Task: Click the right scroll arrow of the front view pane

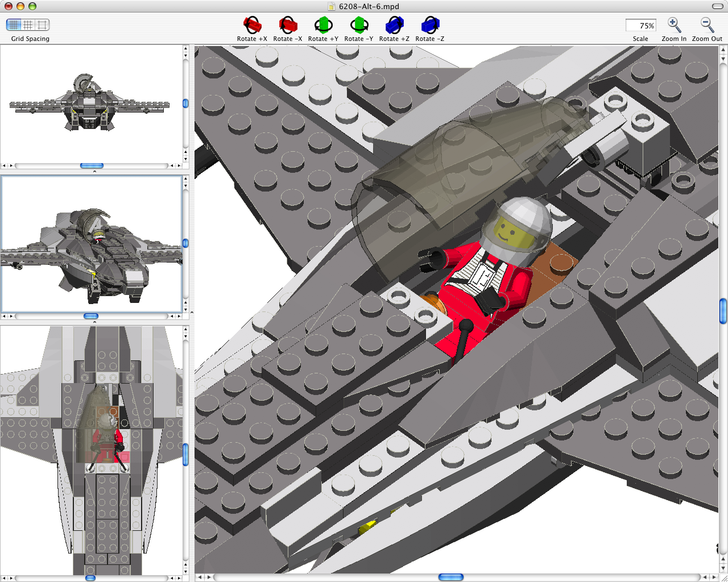Action: click(178, 165)
